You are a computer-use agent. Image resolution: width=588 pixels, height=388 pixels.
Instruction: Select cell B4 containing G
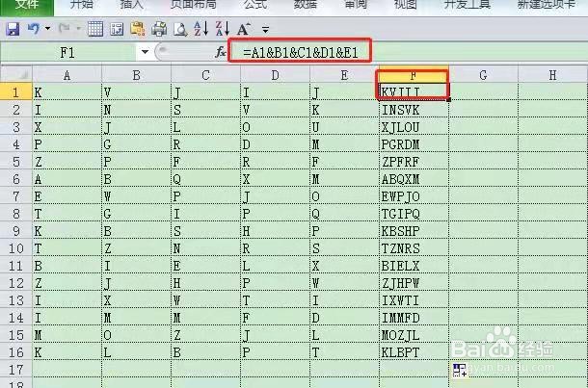tap(136, 144)
